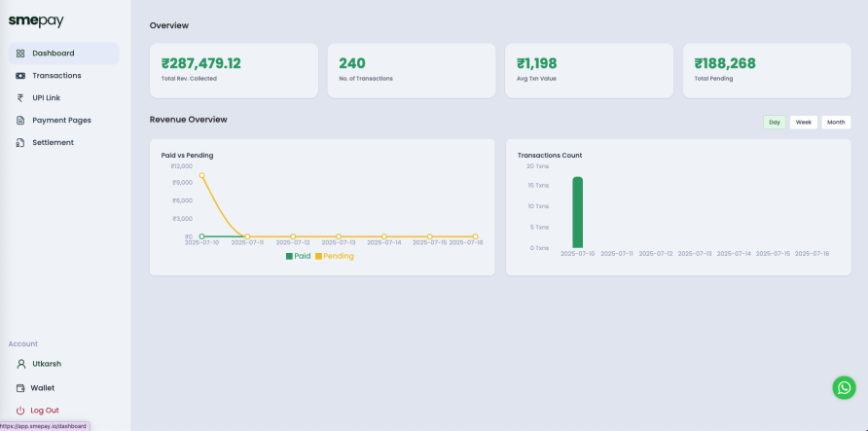Click the Account section label
The width and height of the screenshot is (868, 431).
coord(23,343)
